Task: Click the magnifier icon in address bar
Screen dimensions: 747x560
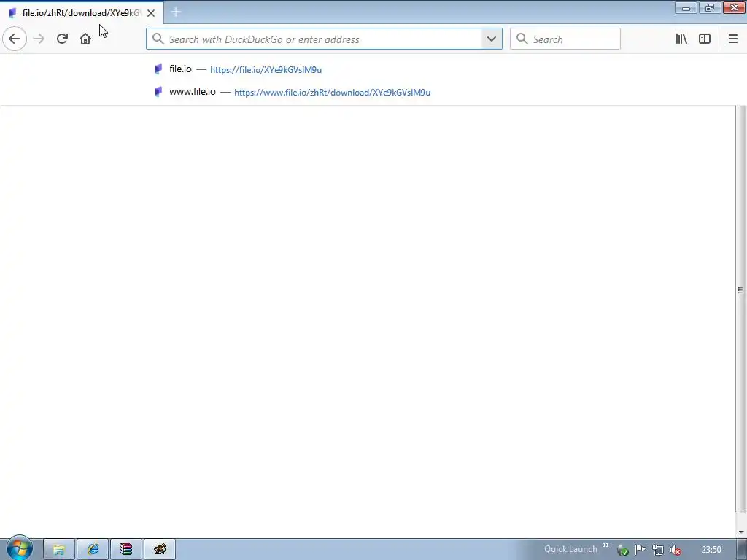Action: [x=158, y=39]
